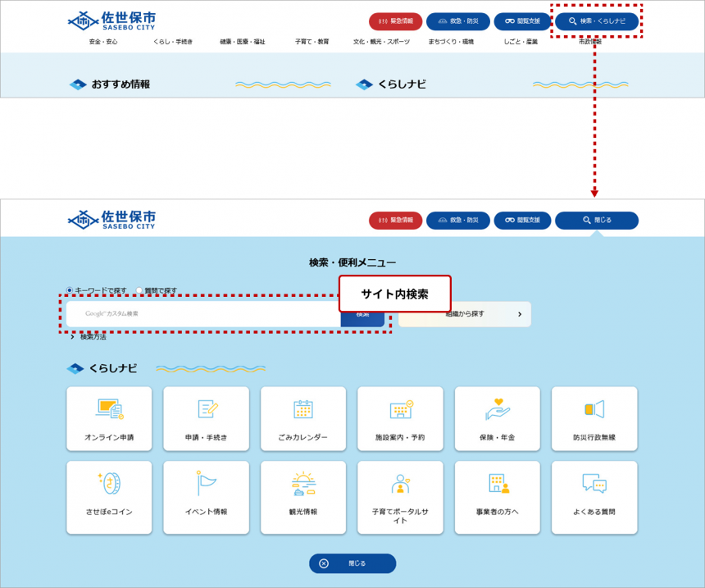Open the 健康・医療・福祉 navigation item
The image size is (705, 588).
[242, 42]
